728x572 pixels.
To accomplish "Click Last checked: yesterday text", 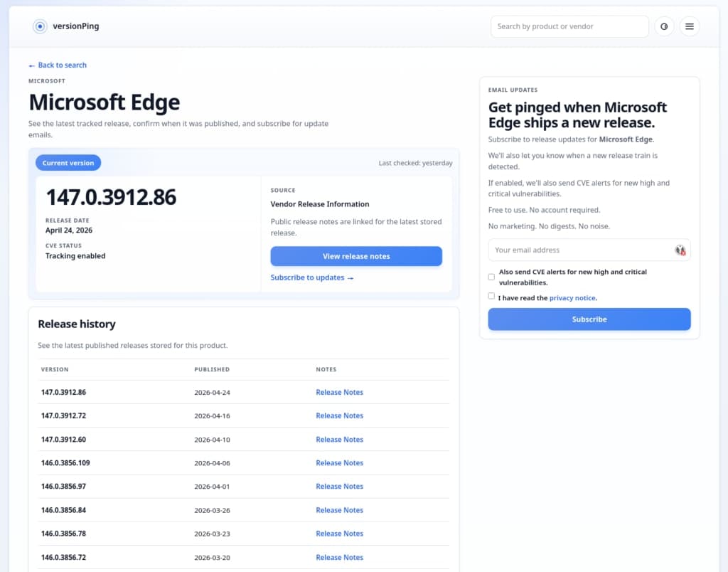I will point(415,163).
